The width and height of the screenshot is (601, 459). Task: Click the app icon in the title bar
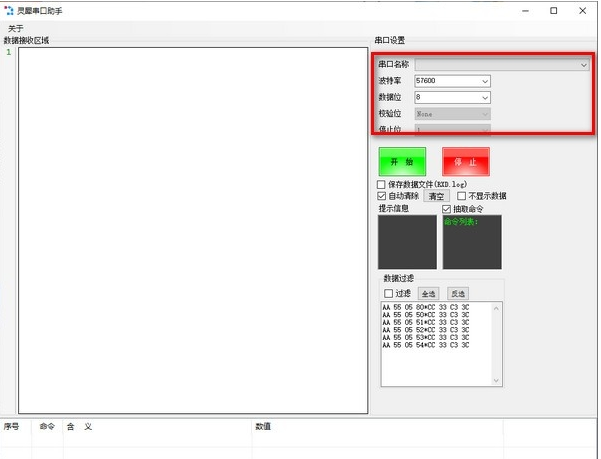[9, 10]
